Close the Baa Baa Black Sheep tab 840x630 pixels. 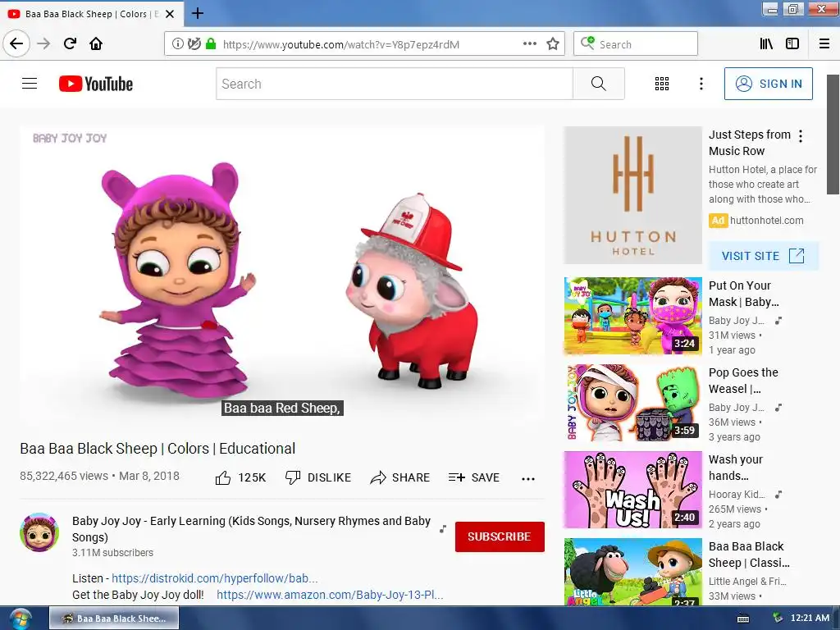click(x=170, y=14)
